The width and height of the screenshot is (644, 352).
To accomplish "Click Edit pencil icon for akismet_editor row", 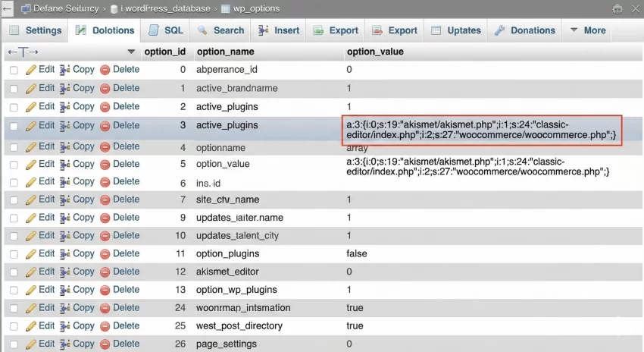I will pos(31,272).
